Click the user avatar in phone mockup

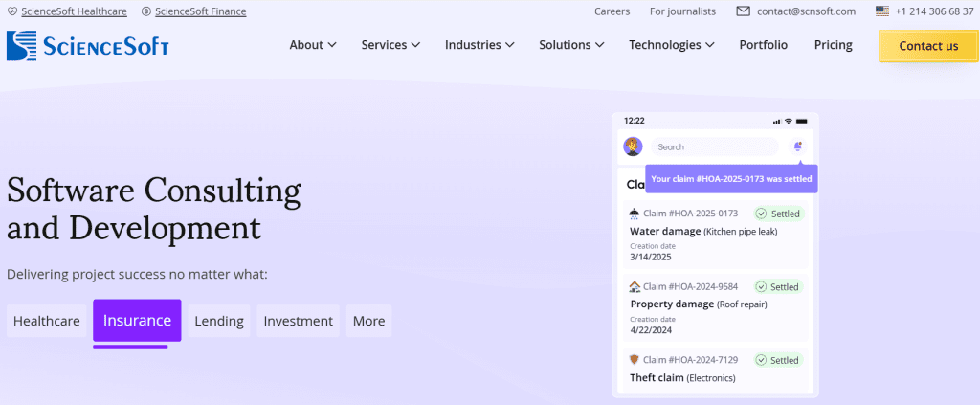[633, 146]
